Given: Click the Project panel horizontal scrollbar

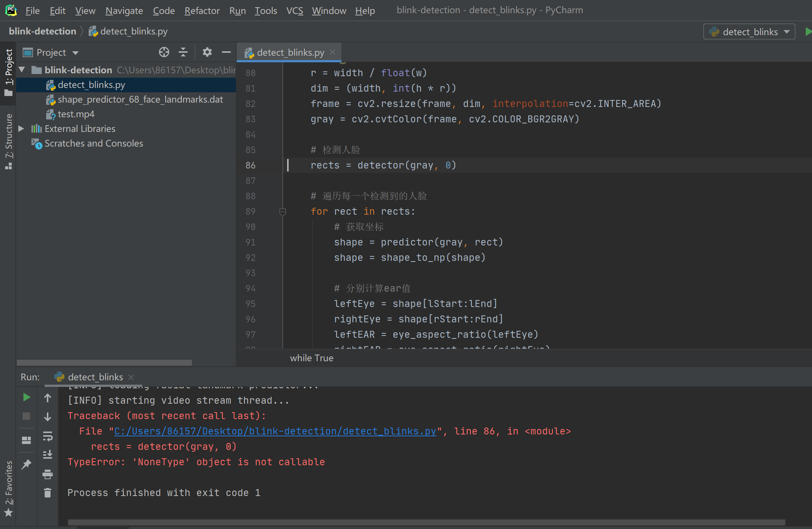Looking at the screenshot, I should pyautogui.click(x=104, y=362).
